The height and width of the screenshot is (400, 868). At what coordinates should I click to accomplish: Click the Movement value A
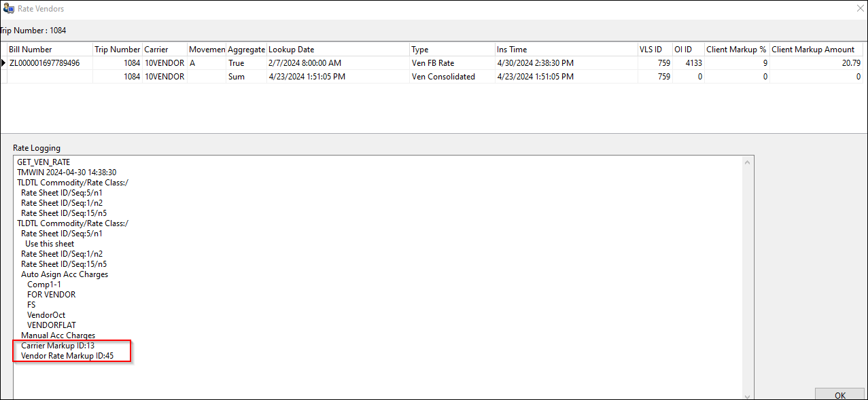tap(207, 63)
